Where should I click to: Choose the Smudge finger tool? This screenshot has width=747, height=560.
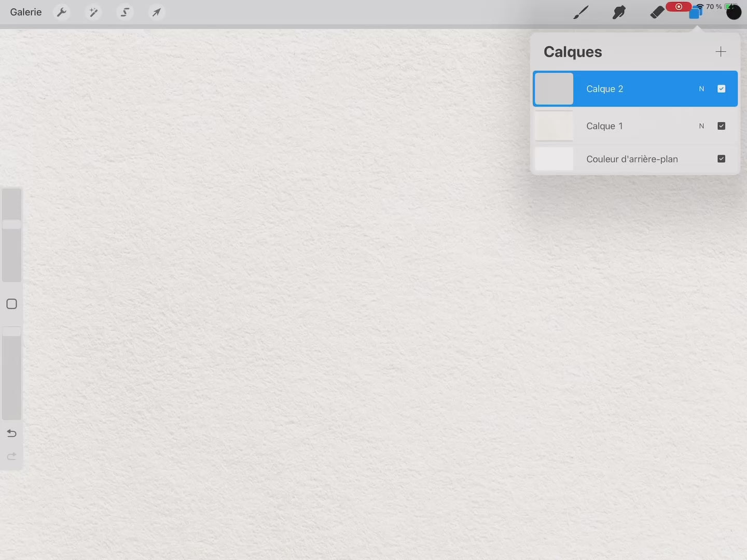click(x=618, y=12)
